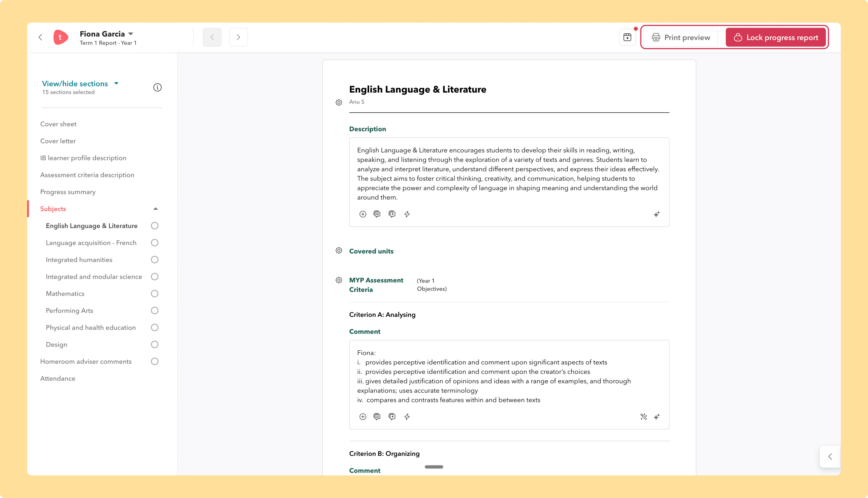
Task: Click the crossed magic wand icon in Criterion A comment
Action: pos(644,417)
